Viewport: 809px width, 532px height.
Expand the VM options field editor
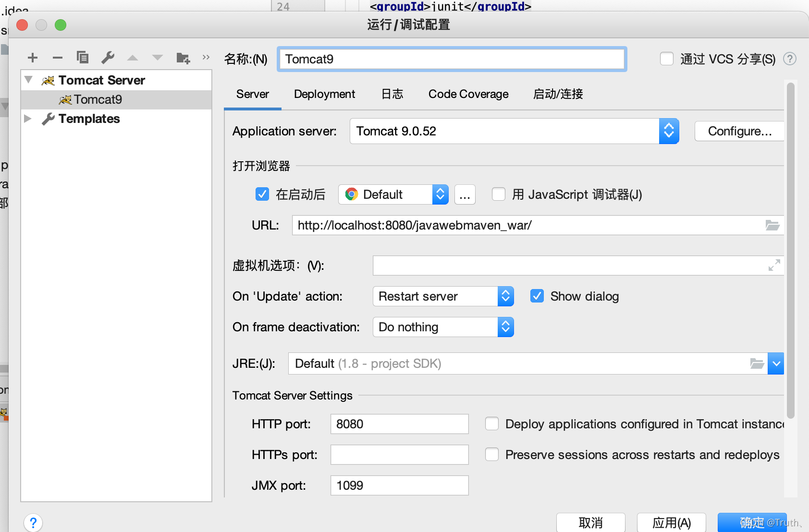pos(774,265)
